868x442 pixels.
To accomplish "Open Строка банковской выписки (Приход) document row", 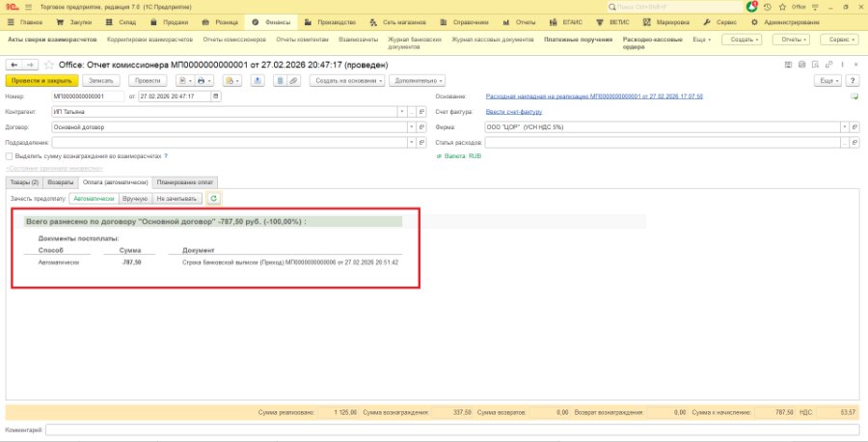I will 290,262.
